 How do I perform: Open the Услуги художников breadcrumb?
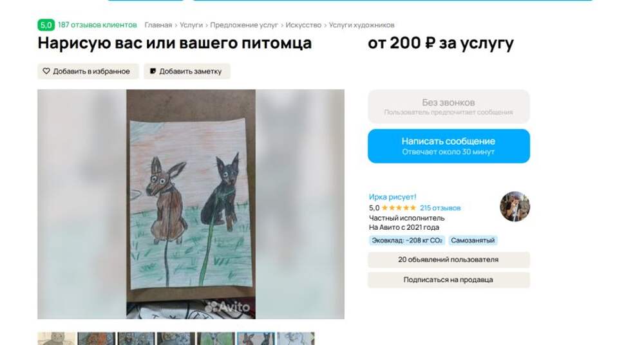tap(361, 25)
